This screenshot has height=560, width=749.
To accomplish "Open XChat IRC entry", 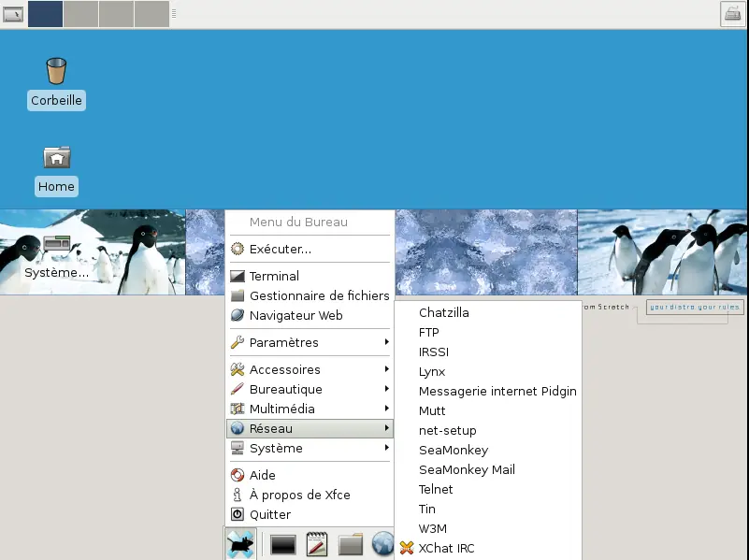I will 488,548.
